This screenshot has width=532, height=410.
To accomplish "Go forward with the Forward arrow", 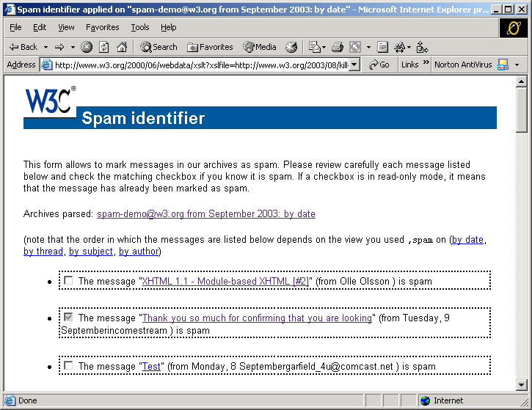I will 59,47.
